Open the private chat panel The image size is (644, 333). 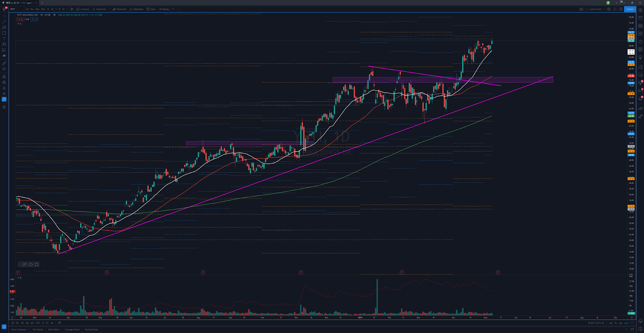pyautogui.click(x=640, y=75)
